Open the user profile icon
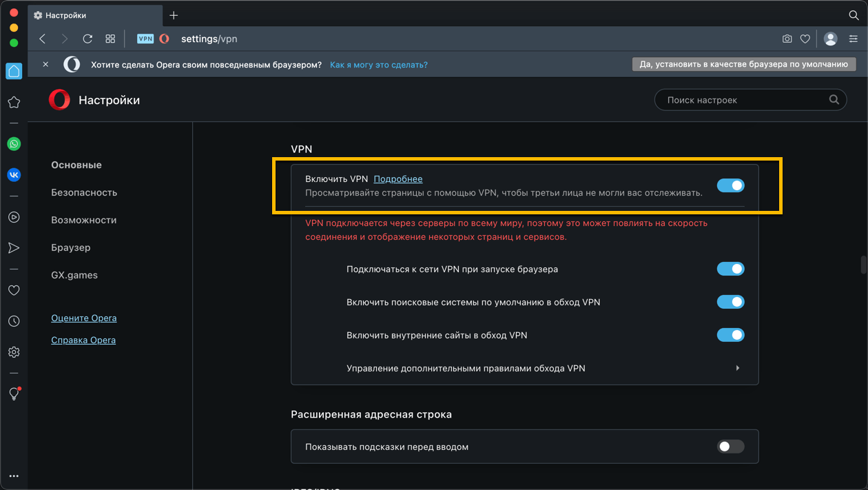This screenshot has height=490, width=868. 831,39
